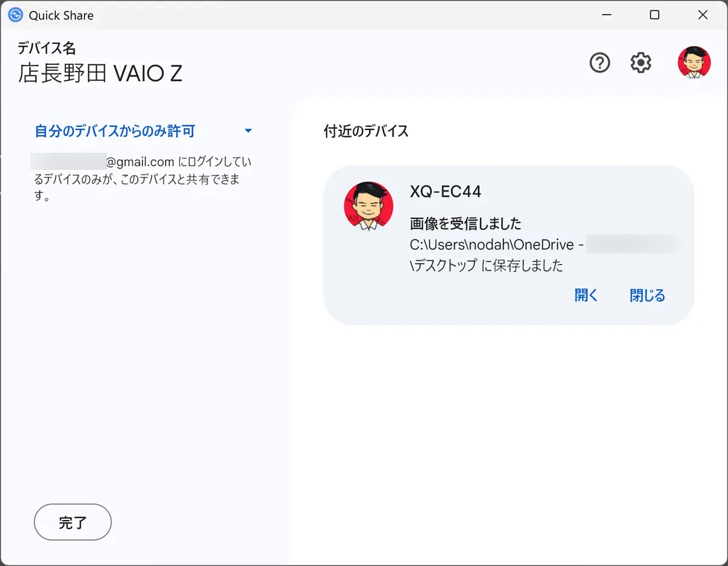Click the XQ-EC44 device name text

[x=445, y=192]
